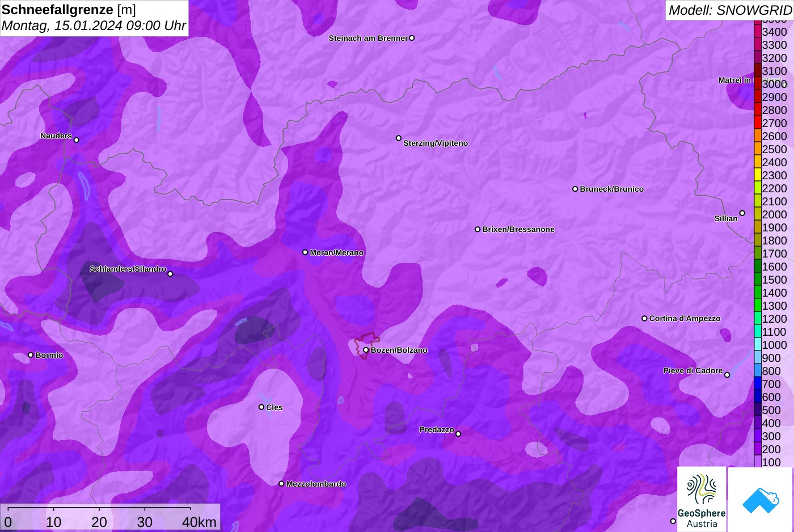Select the Bormio location marker dot

point(31,355)
